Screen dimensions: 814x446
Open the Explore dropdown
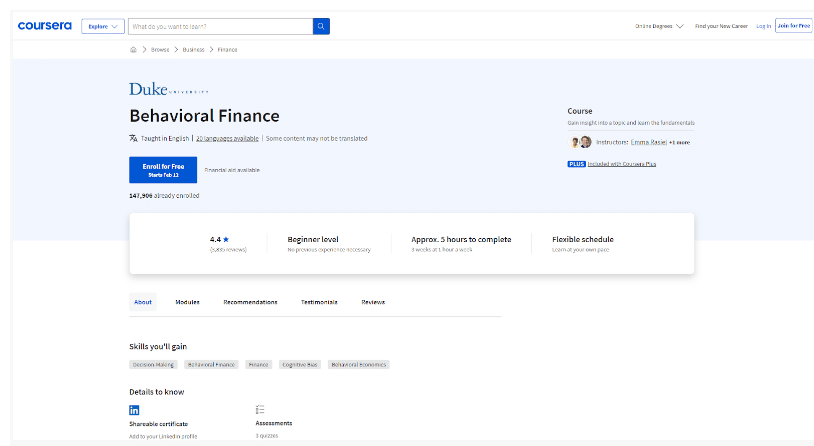[x=103, y=26]
